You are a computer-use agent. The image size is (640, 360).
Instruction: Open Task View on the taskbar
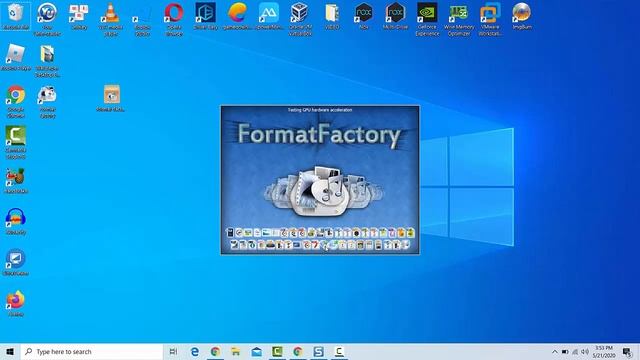[x=173, y=351]
